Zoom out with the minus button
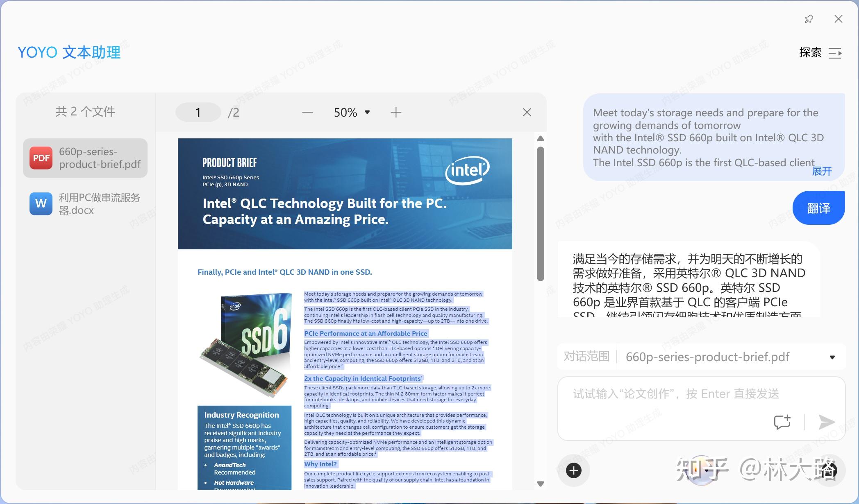Screen dimensions: 859x504 307,112
